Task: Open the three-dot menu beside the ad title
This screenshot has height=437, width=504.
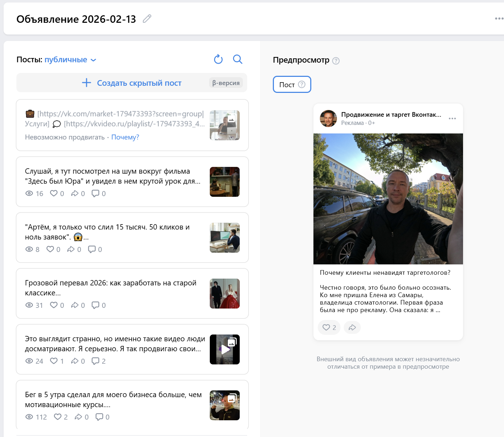Action: [x=499, y=19]
